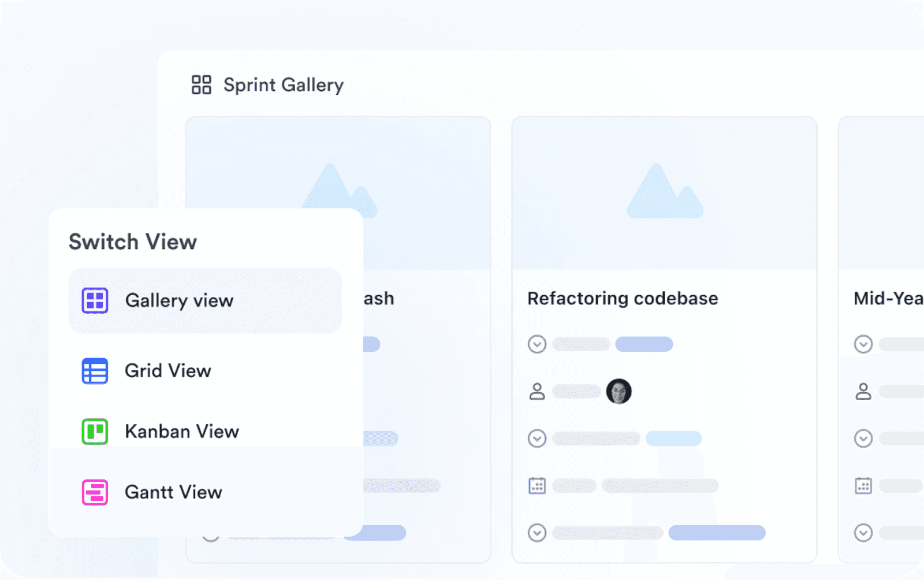Viewport: 924px width, 580px height.
Task: Click the assignee avatar in Refactoring codebase card
Action: coord(619,392)
